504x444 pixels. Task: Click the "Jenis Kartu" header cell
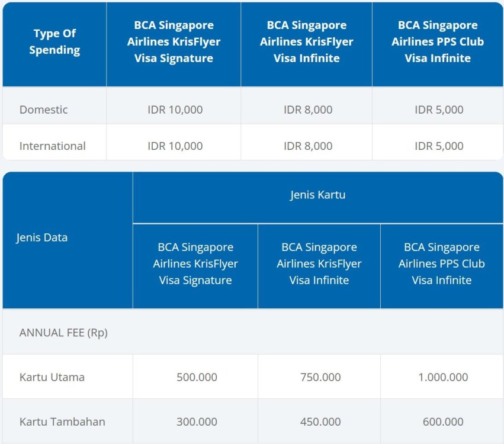[x=317, y=195]
